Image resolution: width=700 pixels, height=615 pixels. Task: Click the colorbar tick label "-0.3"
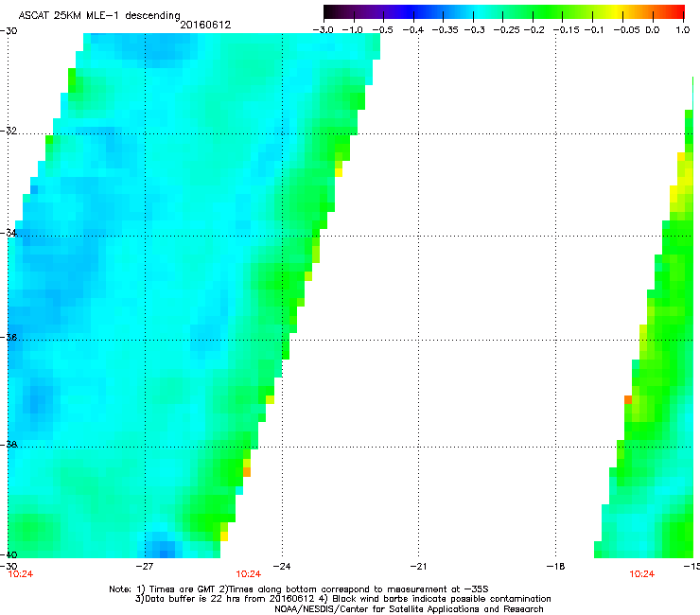(474, 30)
